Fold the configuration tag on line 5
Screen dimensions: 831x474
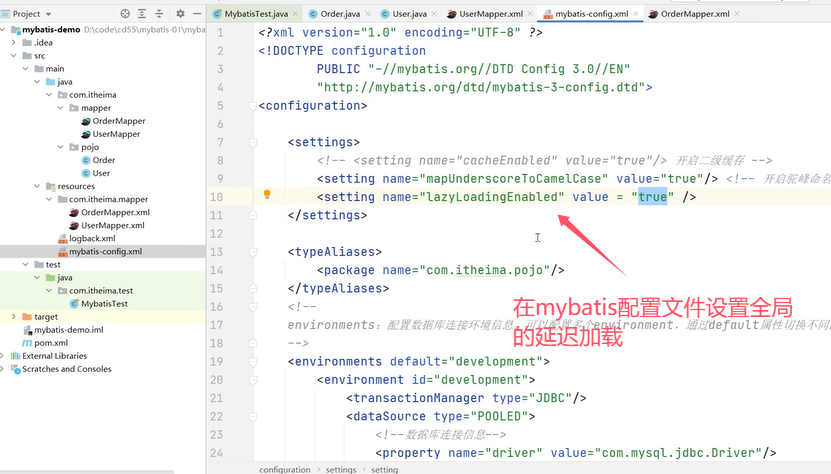[x=253, y=106]
